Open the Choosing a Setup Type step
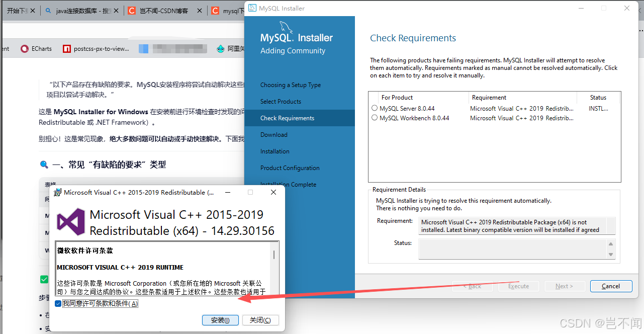The image size is (644, 334). pos(291,85)
